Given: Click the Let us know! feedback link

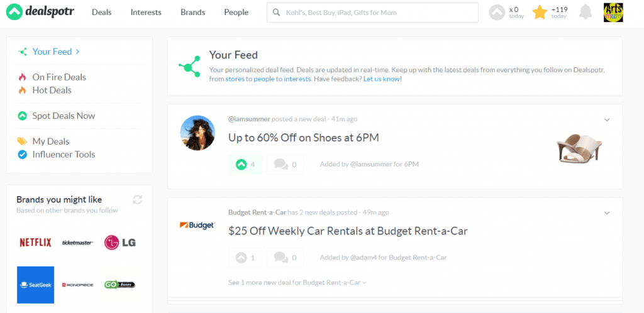Looking at the screenshot, I should point(382,79).
